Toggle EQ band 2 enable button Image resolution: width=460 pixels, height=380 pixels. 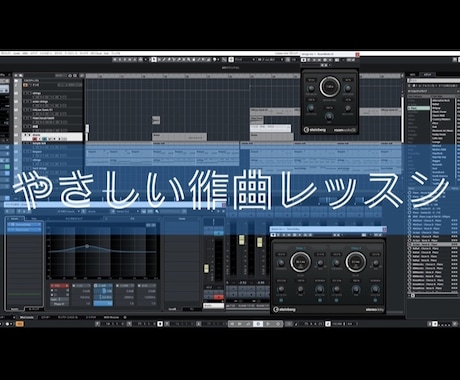coord(96,286)
